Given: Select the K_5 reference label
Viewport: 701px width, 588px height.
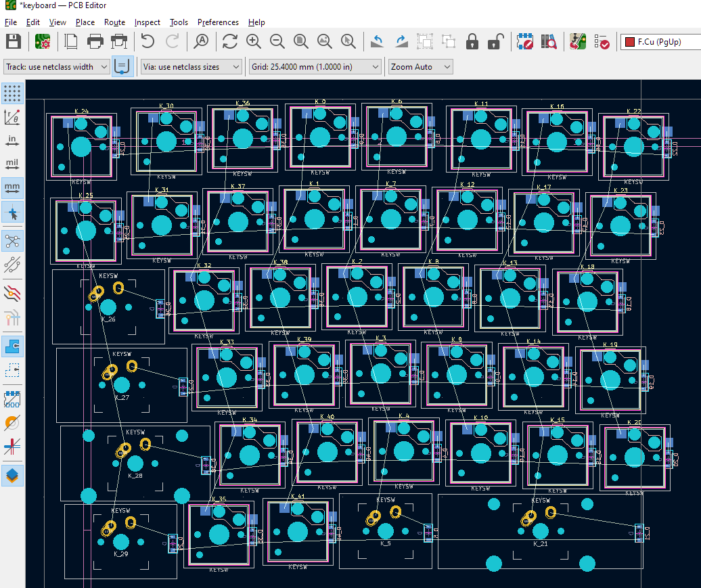Looking at the screenshot, I should 386,543.
